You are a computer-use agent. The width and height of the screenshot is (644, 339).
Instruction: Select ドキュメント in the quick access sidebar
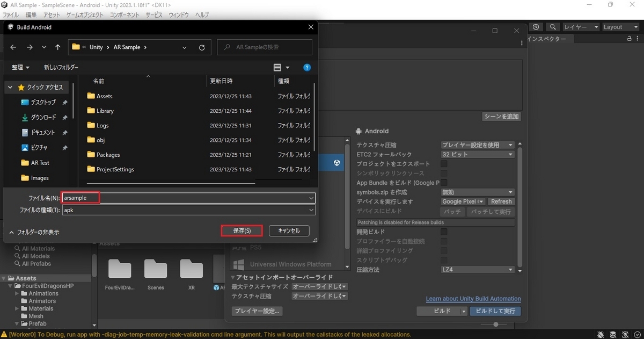click(43, 132)
